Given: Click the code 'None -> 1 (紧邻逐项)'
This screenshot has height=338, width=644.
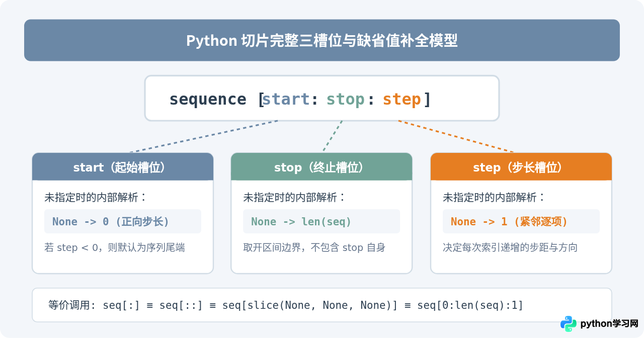Looking at the screenshot, I should tap(509, 221).
